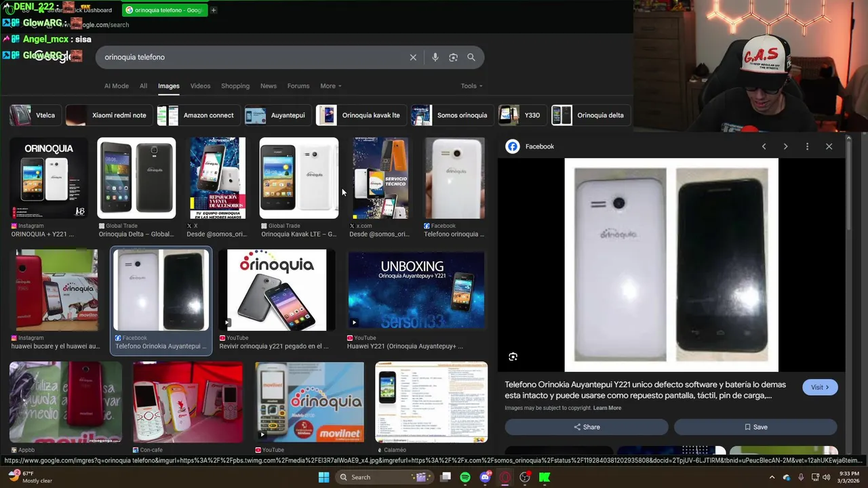Close the image preview panel

tap(829, 146)
